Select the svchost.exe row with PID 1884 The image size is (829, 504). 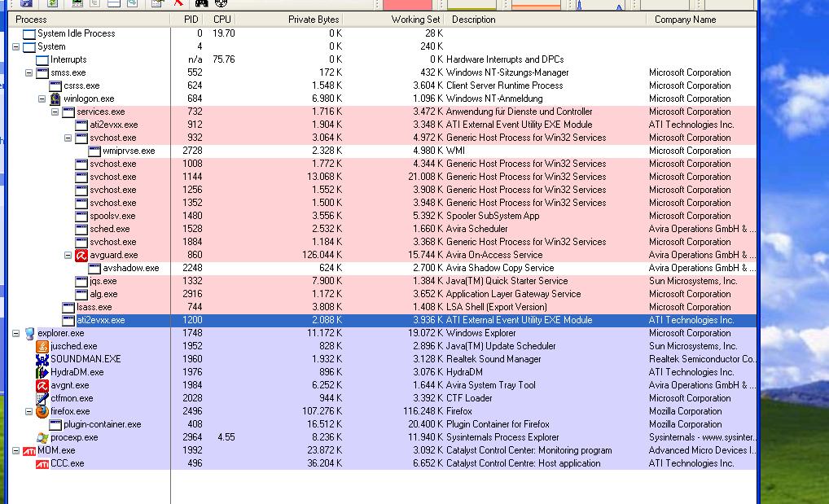[383, 242]
